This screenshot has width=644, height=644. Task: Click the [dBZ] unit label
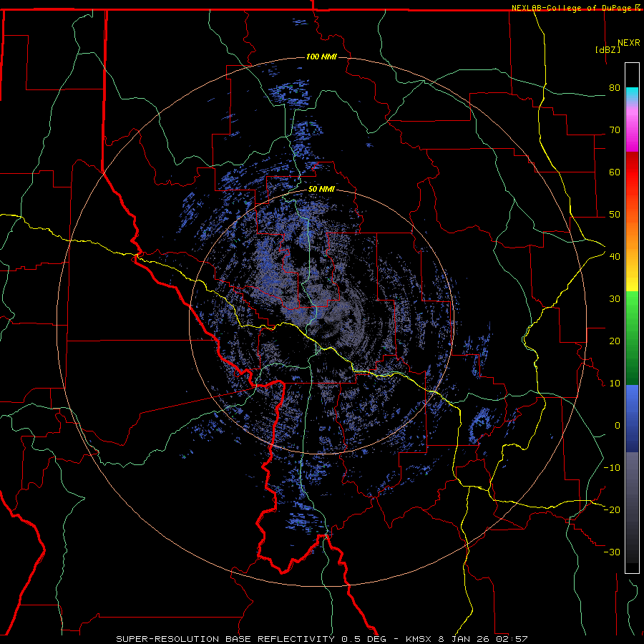tap(608, 49)
